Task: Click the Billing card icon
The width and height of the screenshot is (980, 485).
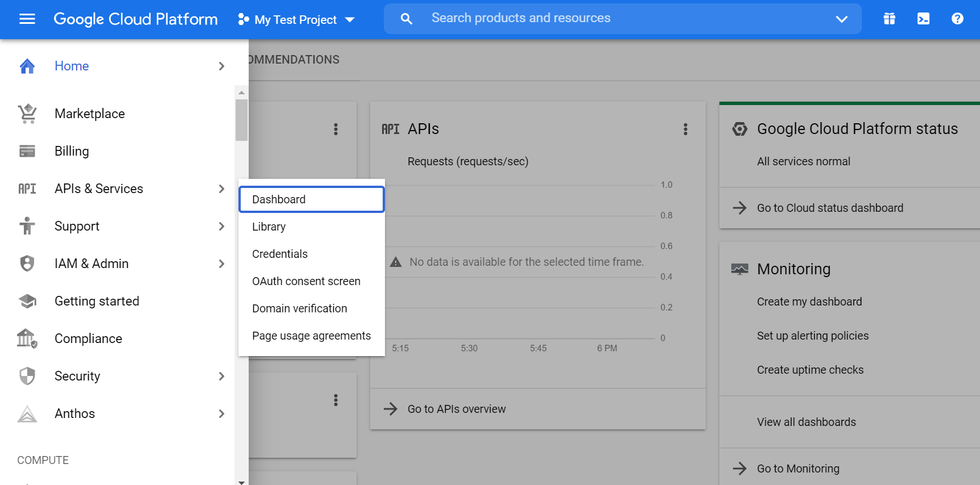Action: point(27,151)
